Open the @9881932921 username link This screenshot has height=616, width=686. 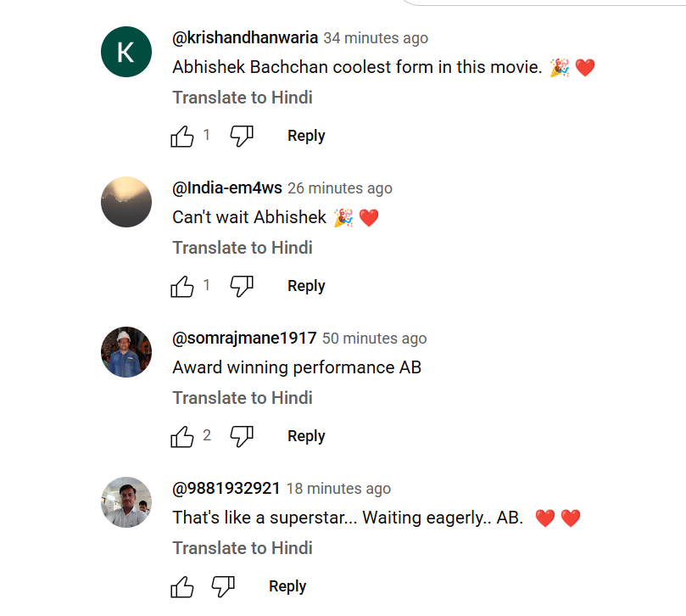coord(226,488)
